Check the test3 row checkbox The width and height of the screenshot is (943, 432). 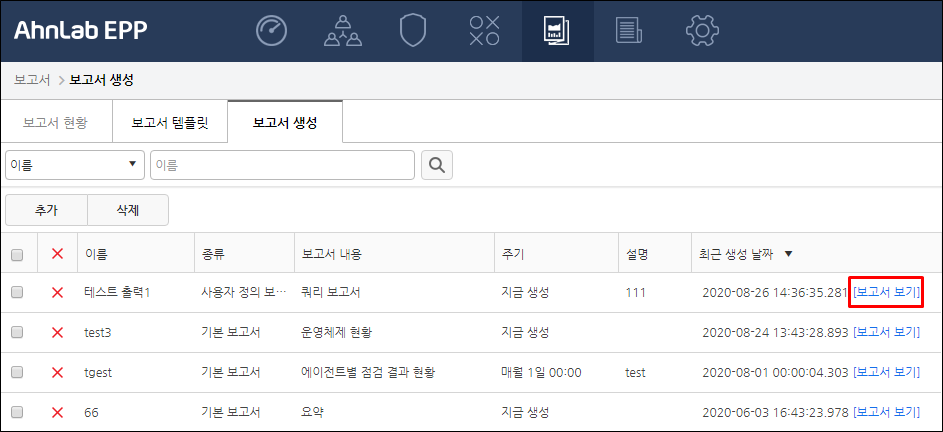pyautogui.click(x=17, y=332)
